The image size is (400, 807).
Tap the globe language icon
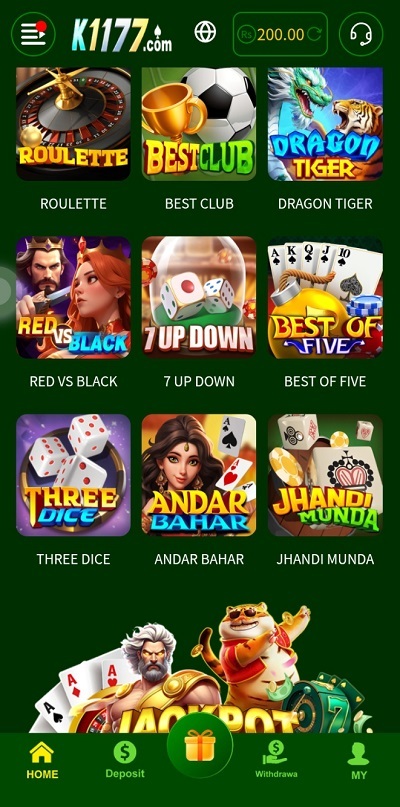tap(205, 32)
